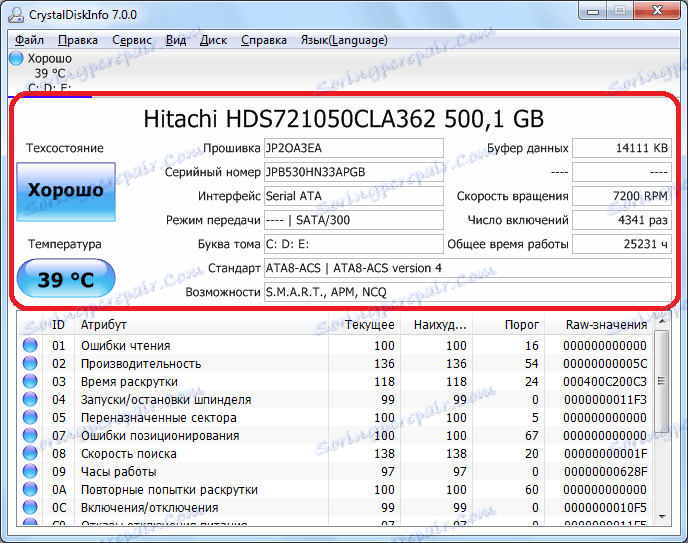
Task: Click the Число включений value 4341 раз
Action: (622, 220)
